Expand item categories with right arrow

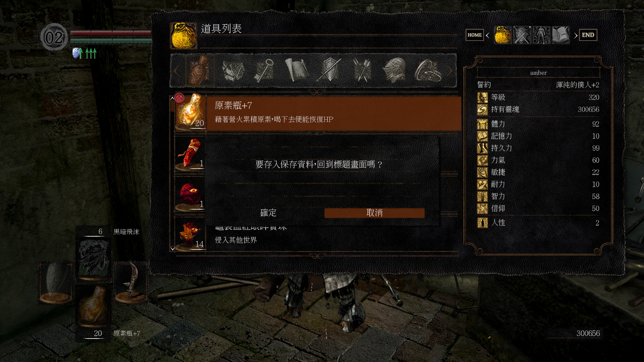coord(450,71)
